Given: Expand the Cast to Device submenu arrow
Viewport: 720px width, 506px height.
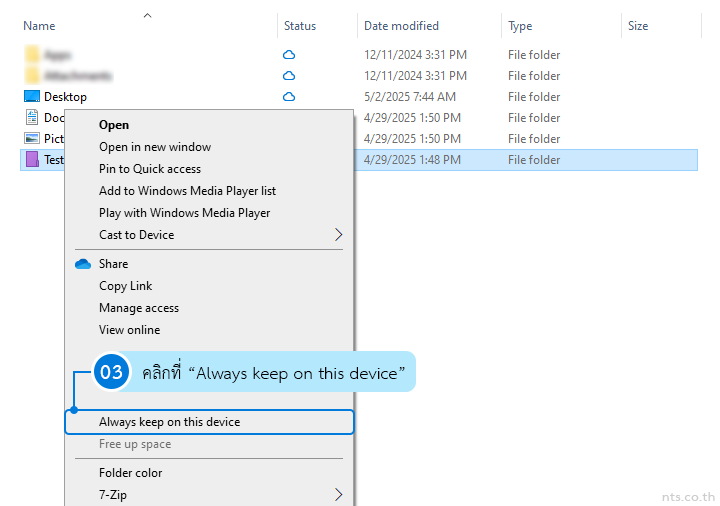Looking at the screenshot, I should tap(338, 235).
